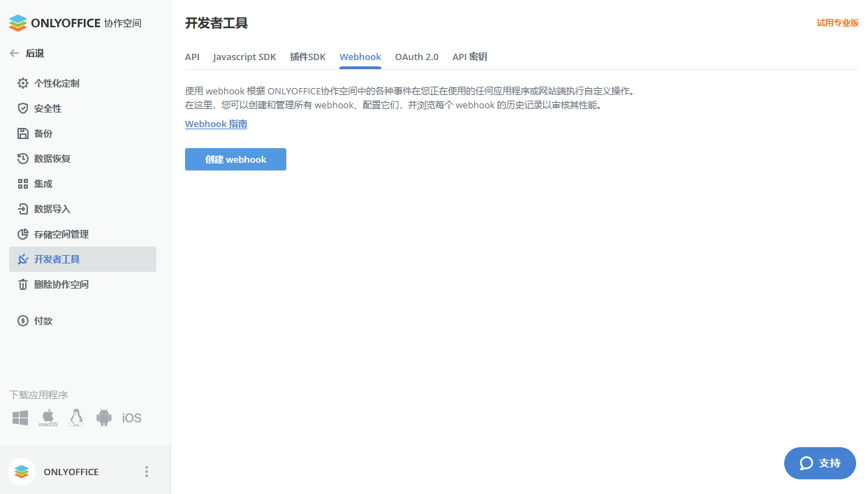
Task: Open the three-dot profile options menu
Action: point(147,472)
